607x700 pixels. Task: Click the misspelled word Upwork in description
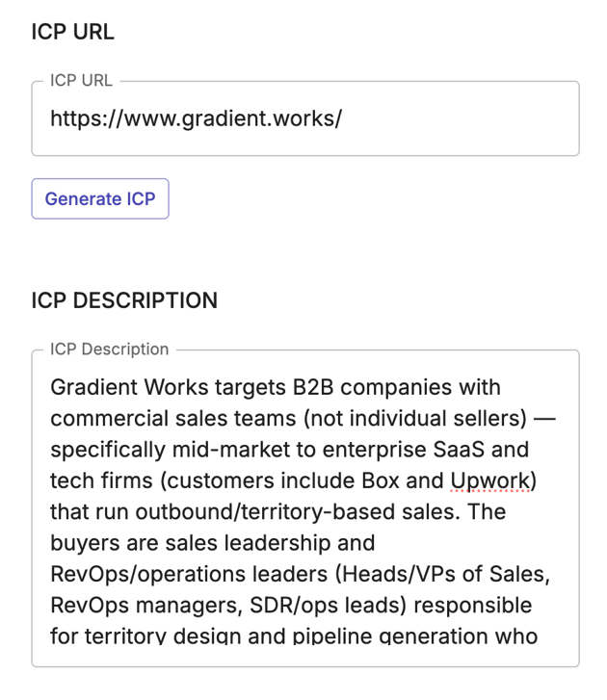490,481
